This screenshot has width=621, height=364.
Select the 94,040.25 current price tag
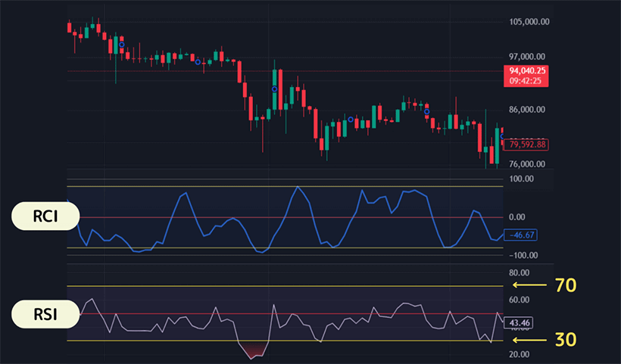[529, 70]
